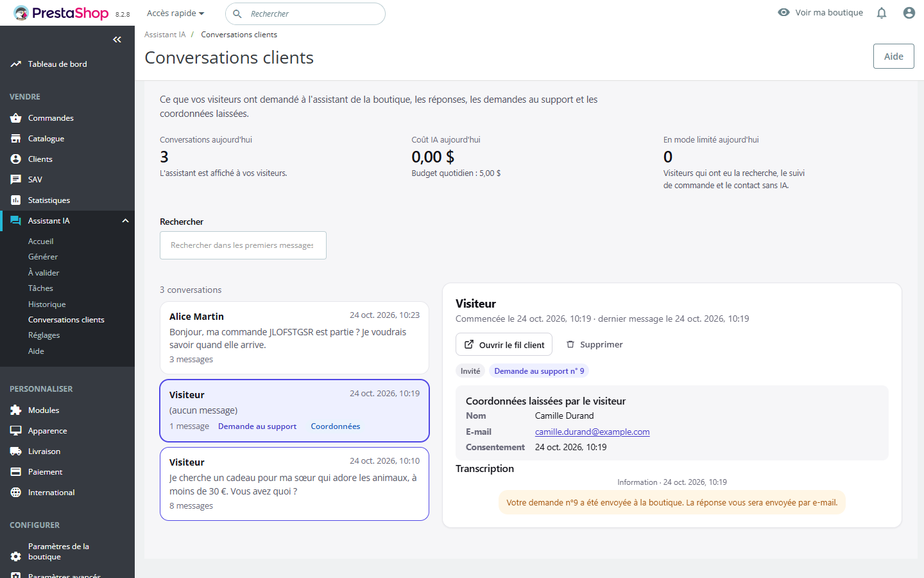Open the Historique submenu item
The height and width of the screenshot is (578, 924).
[x=47, y=304]
